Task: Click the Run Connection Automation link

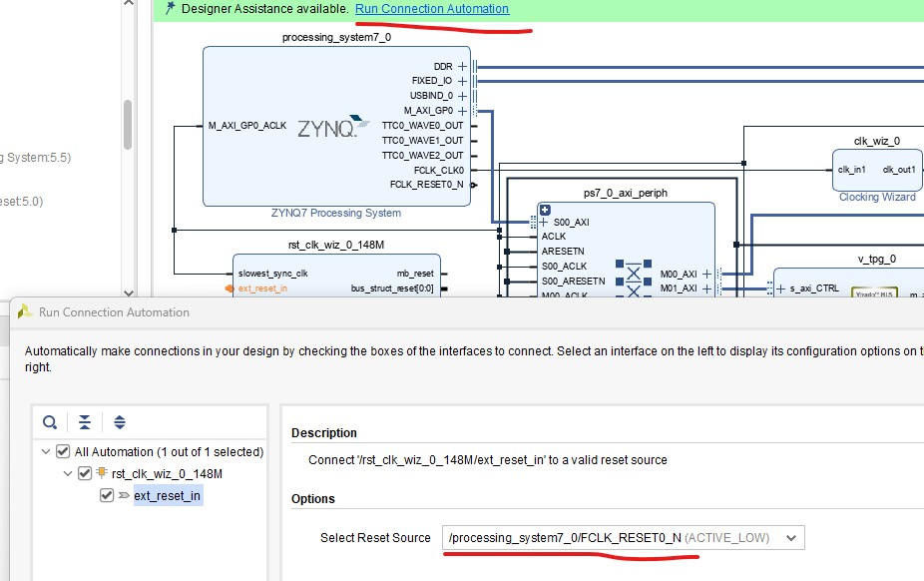Action: click(x=431, y=9)
